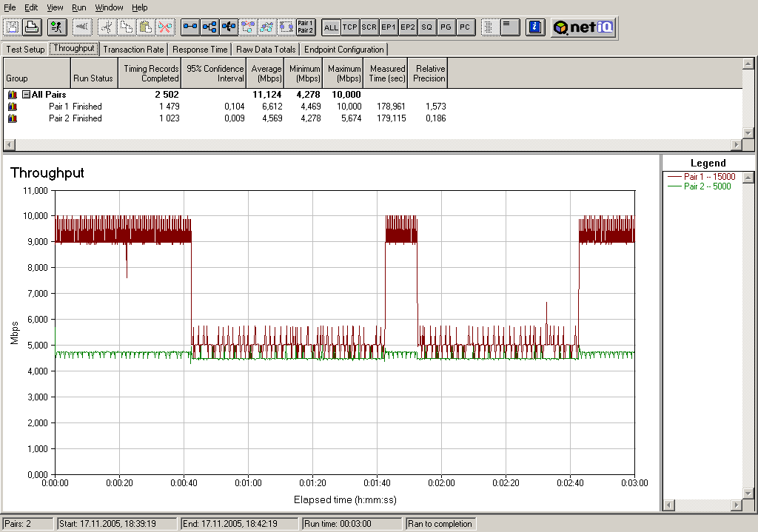Click the Average (Mbps) column header
Image resolution: width=758 pixels, height=532 pixels.
(x=266, y=73)
